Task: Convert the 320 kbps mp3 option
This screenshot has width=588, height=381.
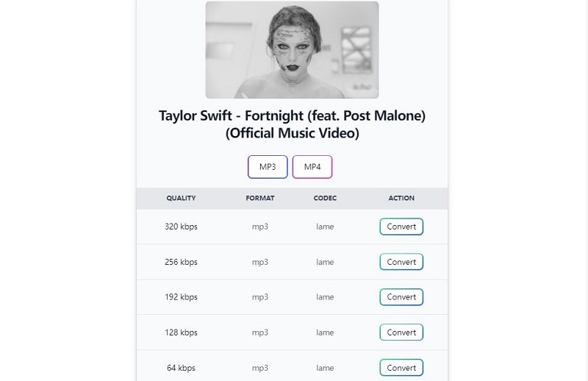Action: 401,227
